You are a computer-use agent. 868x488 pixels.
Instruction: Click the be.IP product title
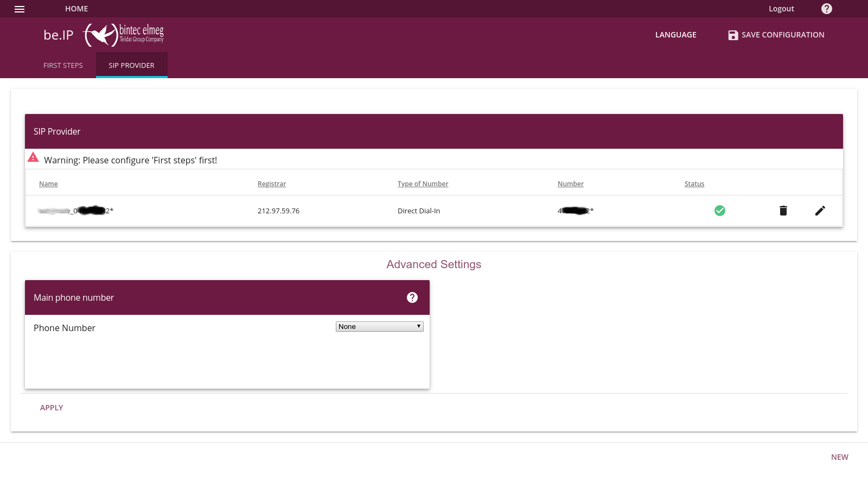(59, 35)
